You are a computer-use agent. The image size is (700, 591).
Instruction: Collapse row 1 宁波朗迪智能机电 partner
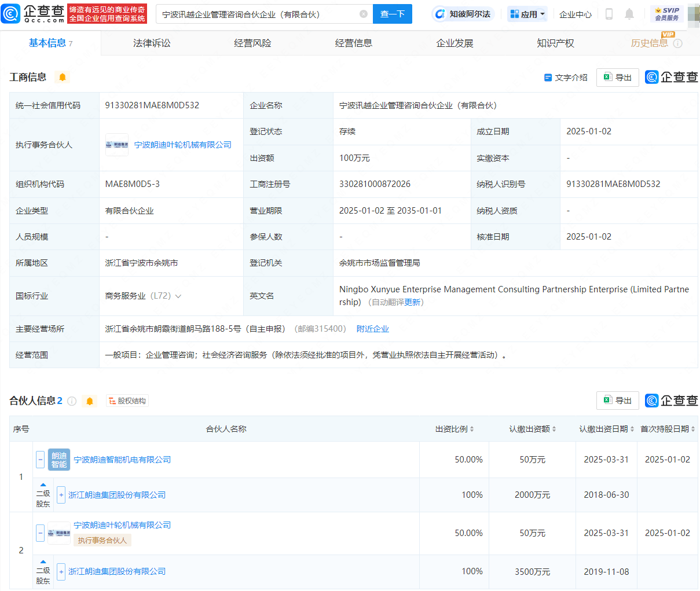[x=40, y=460]
